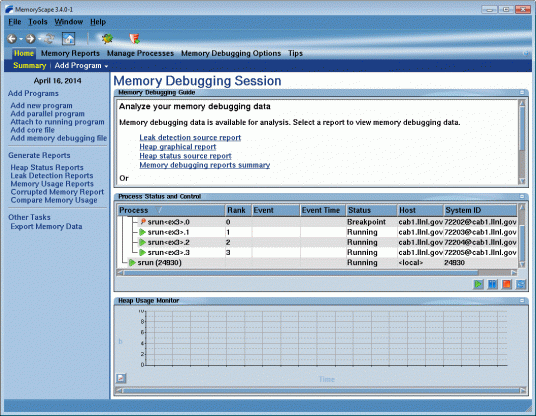Click the Heap Usage Monitor horizontal scrollbar
The image size is (536, 416).
pos(321,390)
